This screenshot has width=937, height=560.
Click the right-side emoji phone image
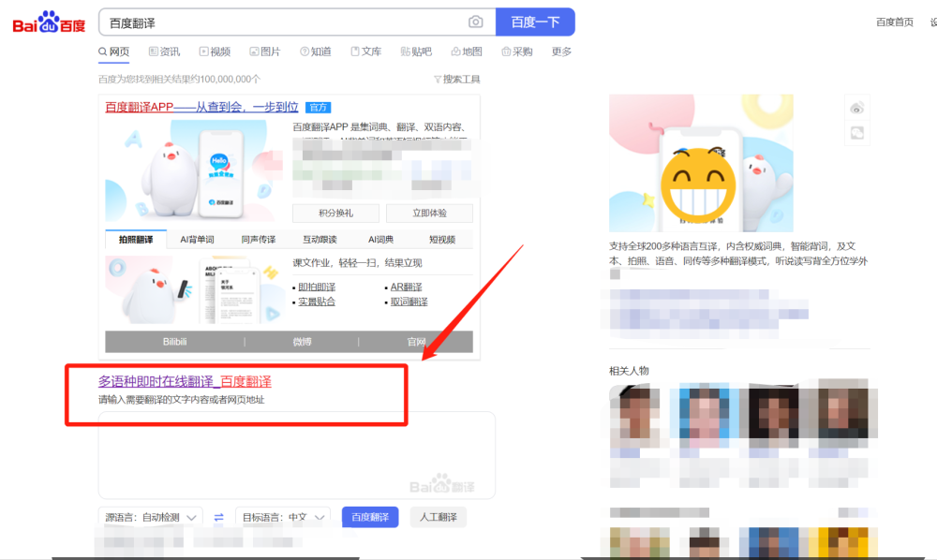(701, 163)
